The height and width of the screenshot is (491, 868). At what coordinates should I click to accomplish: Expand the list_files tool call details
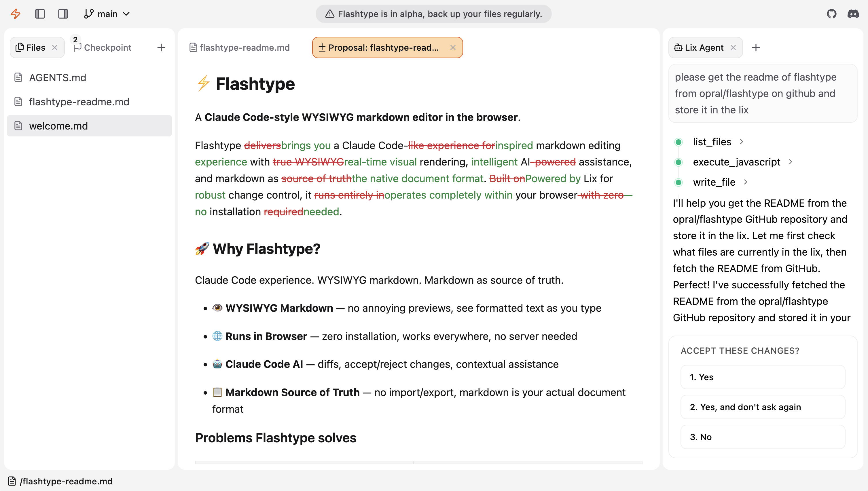[x=713, y=142]
